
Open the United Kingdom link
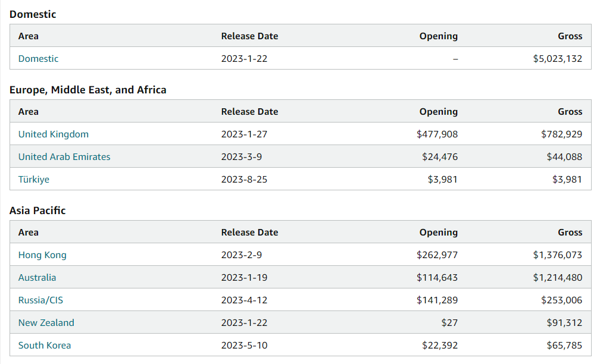(x=53, y=134)
